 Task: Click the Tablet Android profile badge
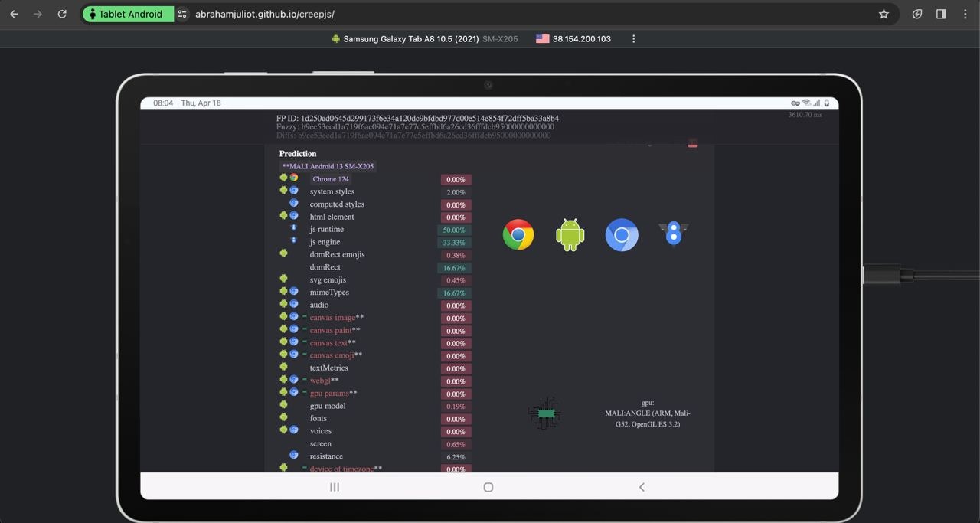click(128, 14)
